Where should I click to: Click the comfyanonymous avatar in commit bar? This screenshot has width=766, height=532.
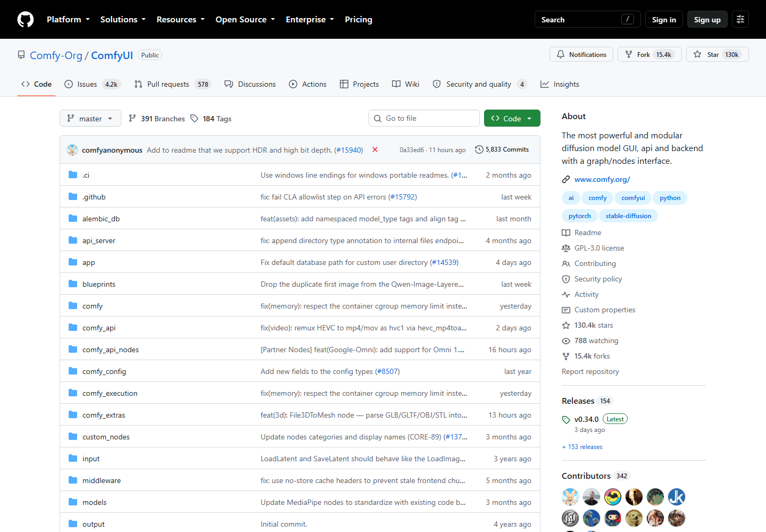(72, 150)
